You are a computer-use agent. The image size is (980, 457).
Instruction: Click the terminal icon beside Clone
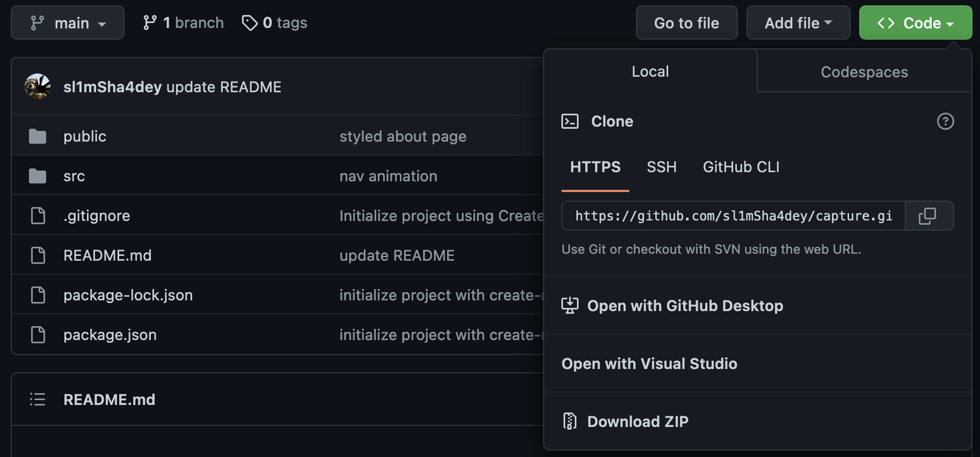570,121
